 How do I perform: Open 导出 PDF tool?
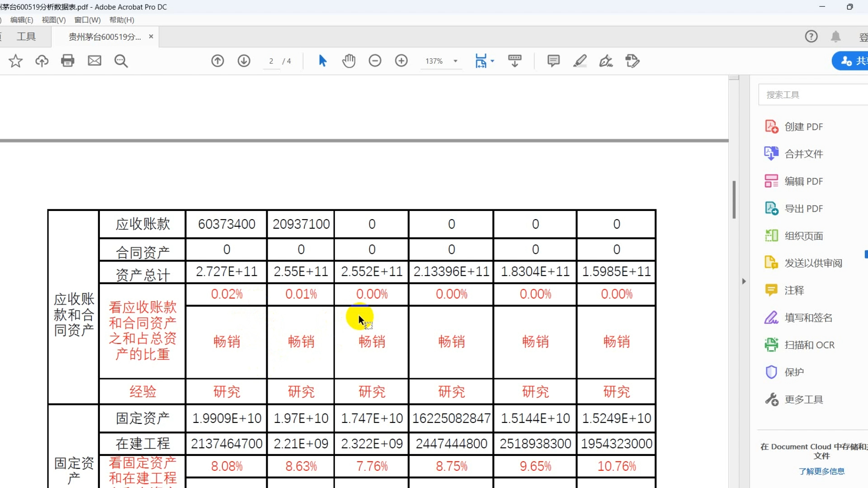(794, 208)
